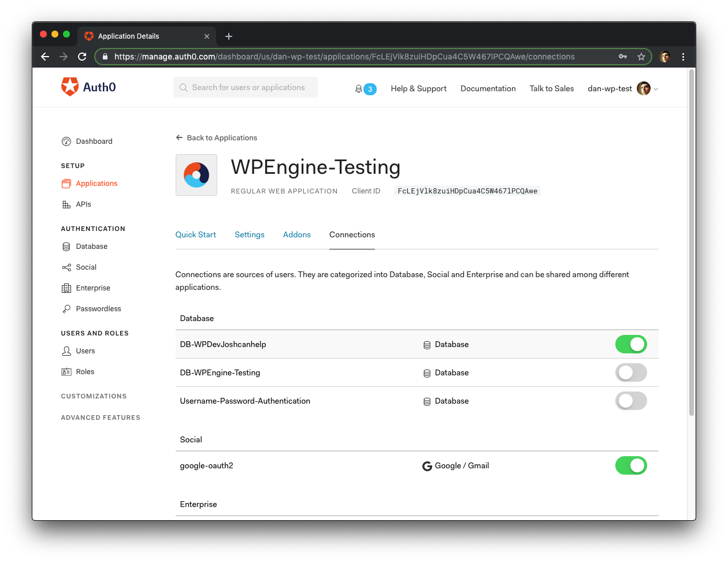
Task: Click the page vertical scrollbar
Action: click(692, 243)
